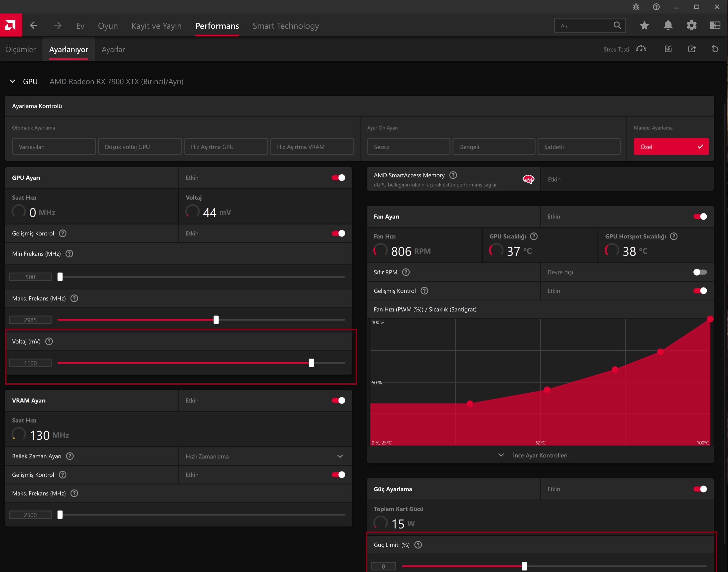
Task: Click the bug report icon
Action: (636, 7)
